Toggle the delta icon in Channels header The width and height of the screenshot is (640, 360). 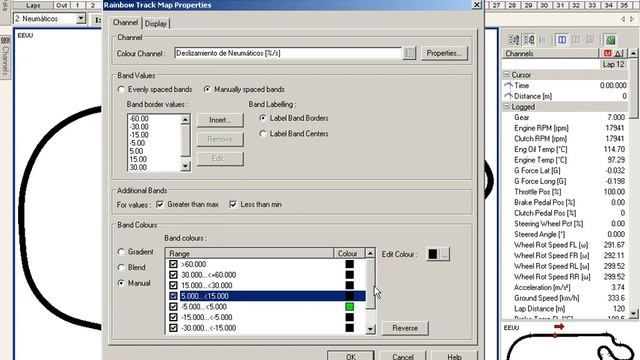(x=619, y=53)
